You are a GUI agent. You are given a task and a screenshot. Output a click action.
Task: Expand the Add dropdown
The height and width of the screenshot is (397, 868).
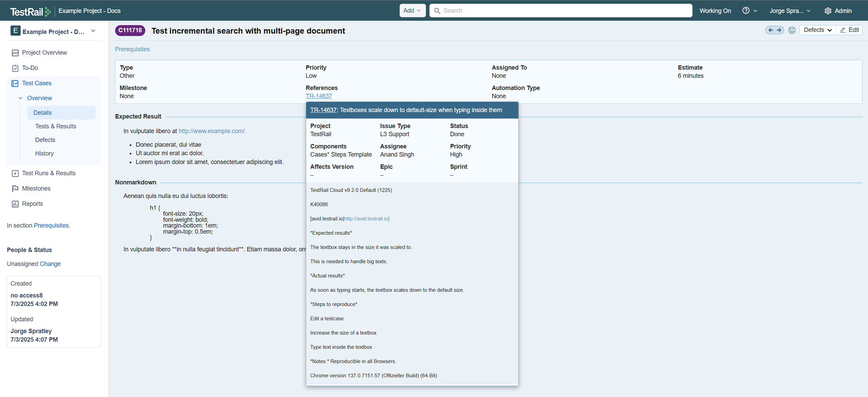[x=412, y=11]
